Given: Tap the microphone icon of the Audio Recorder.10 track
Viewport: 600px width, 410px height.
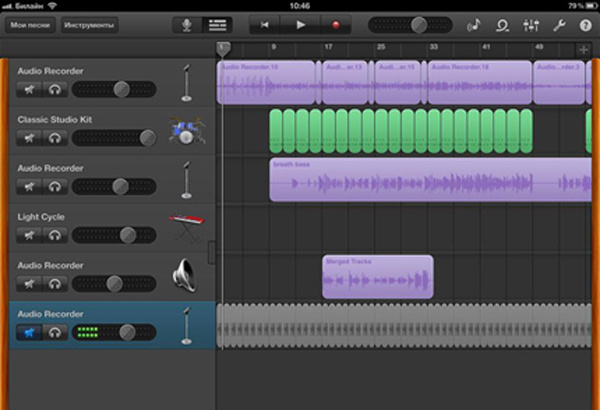Looking at the screenshot, I should [186, 83].
